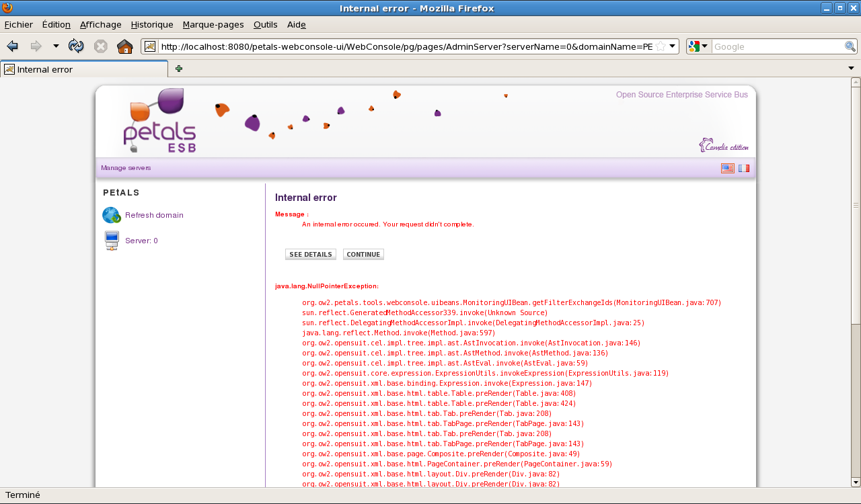Bookmark page with the star icon
The width and height of the screenshot is (861, 504).
point(661,46)
